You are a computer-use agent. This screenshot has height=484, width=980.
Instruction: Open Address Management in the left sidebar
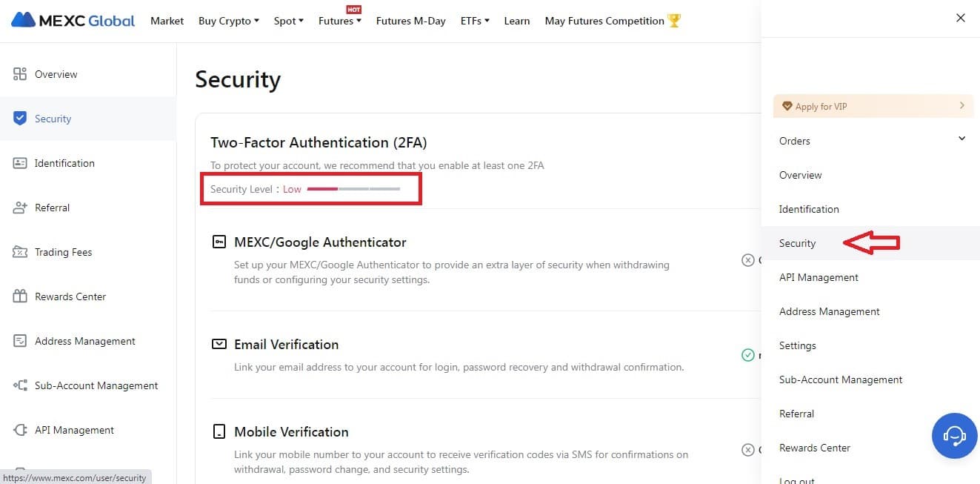coord(88,341)
